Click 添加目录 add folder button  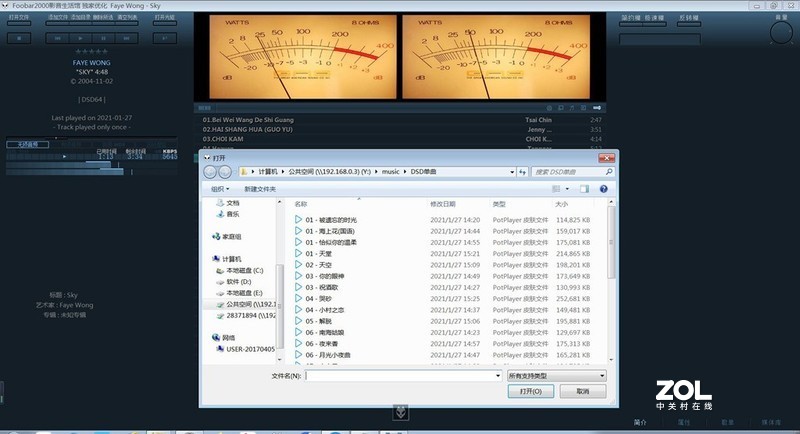pos(81,18)
